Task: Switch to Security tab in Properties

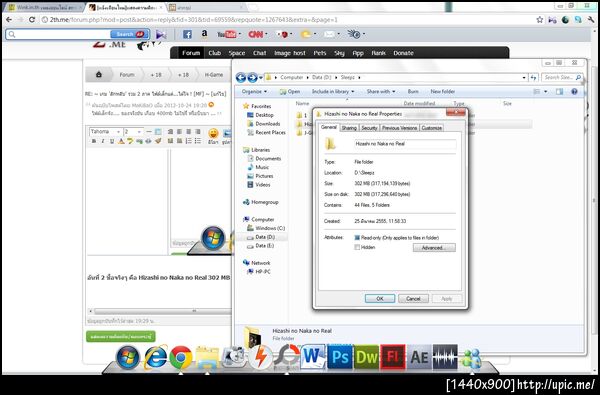Action: [369, 128]
